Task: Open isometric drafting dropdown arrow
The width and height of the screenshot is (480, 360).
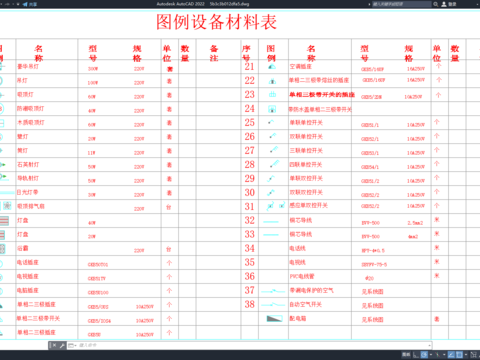Action: [444, 355]
